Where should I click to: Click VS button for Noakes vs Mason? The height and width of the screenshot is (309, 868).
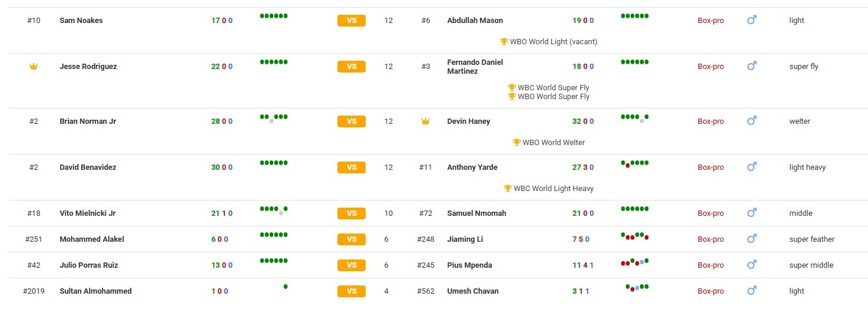[352, 21]
